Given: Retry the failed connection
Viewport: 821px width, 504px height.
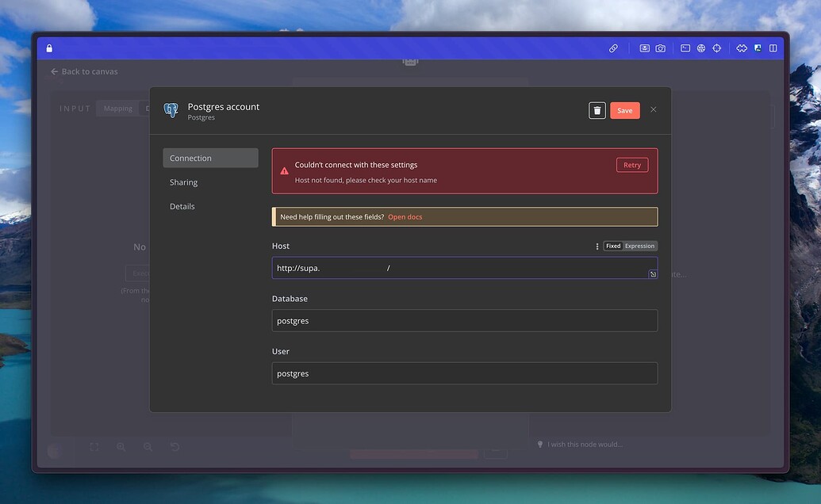Looking at the screenshot, I should tap(631, 165).
